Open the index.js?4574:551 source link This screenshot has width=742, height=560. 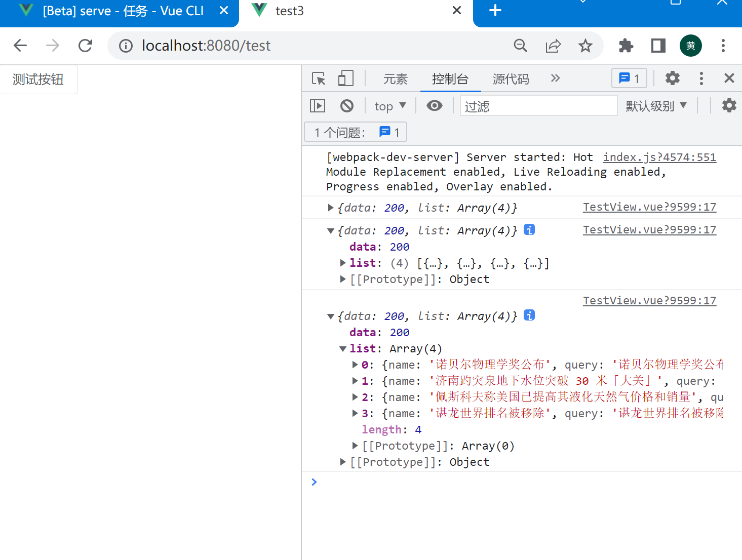click(659, 157)
